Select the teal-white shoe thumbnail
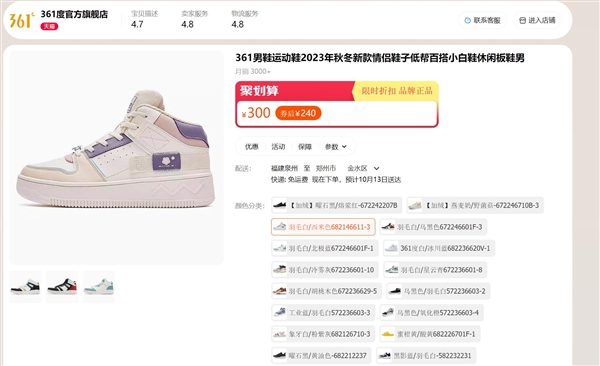The height and width of the screenshot is (366, 600). pos(99,287)
